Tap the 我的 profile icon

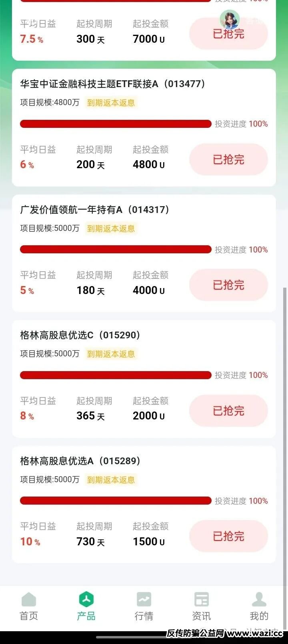259,600
